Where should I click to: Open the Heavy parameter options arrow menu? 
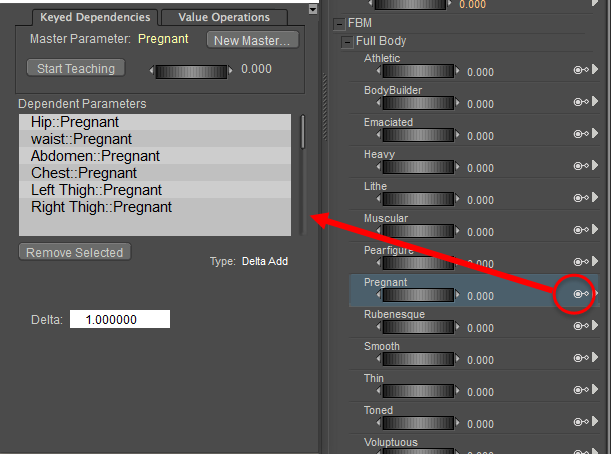595,165
